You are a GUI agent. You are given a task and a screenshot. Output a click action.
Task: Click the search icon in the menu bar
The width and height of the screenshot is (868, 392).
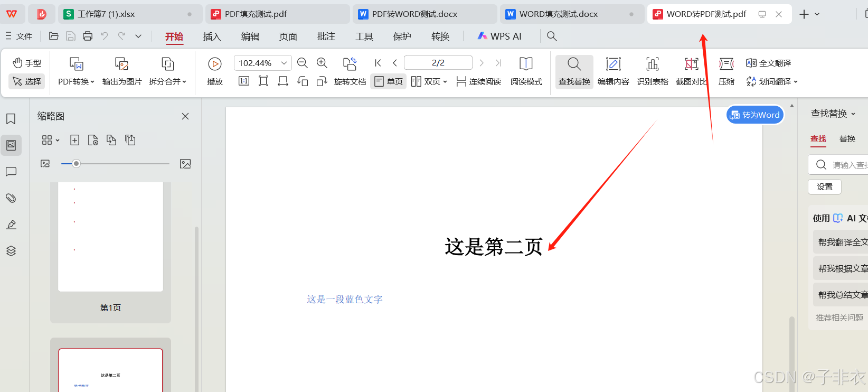pos(552,36)
